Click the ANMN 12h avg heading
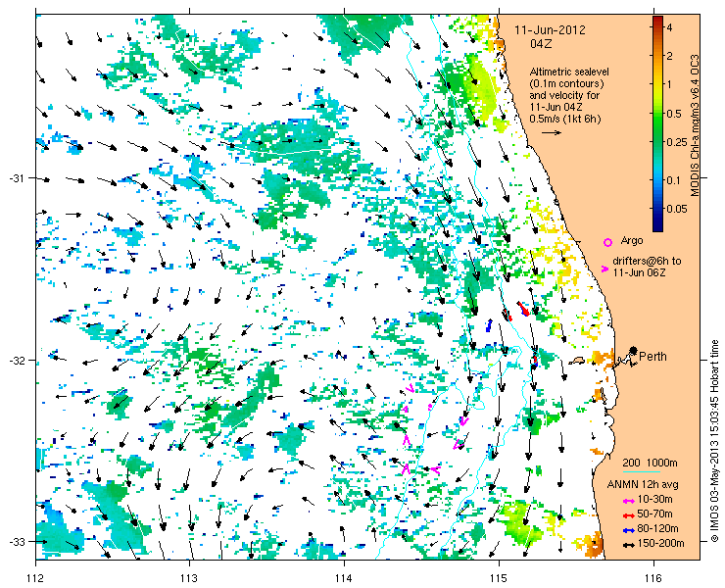The image size is (725, 588). click(x=643, y=485)
